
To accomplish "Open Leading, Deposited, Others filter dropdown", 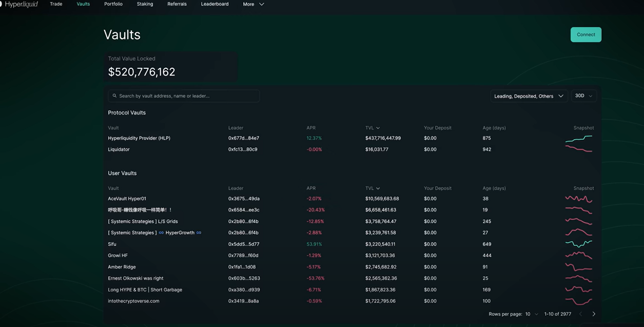I will pos(529,96).
